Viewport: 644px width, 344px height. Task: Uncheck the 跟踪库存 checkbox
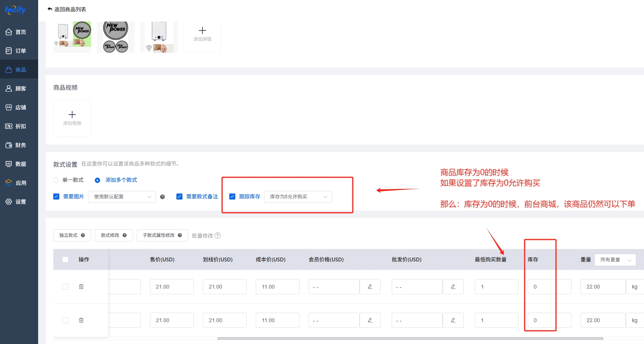click(232, 197)
